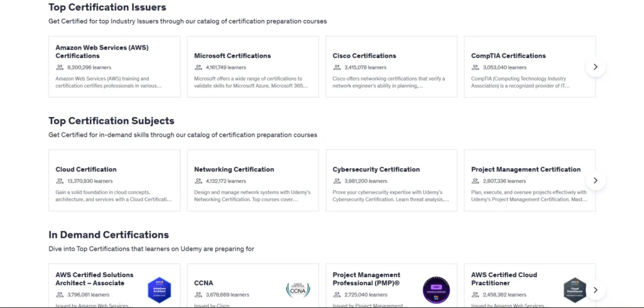Open the CCNA certification title

[204, 283]
